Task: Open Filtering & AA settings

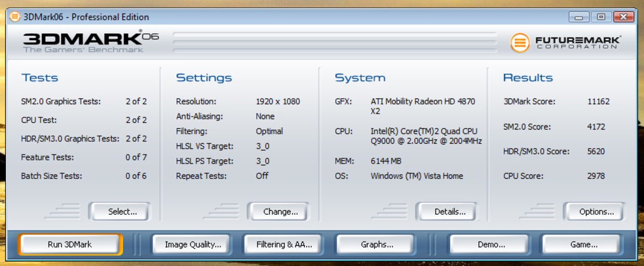Action: coord(284,245)
